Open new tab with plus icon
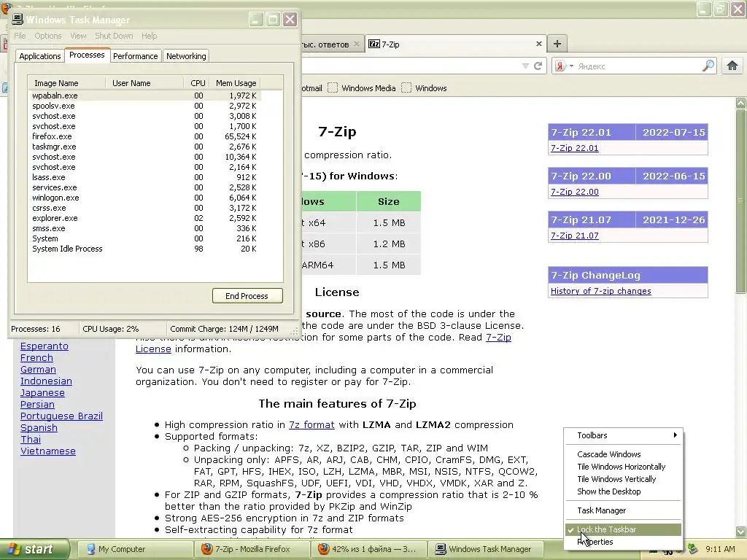The image size is (747, 560). tap(557, 44)
